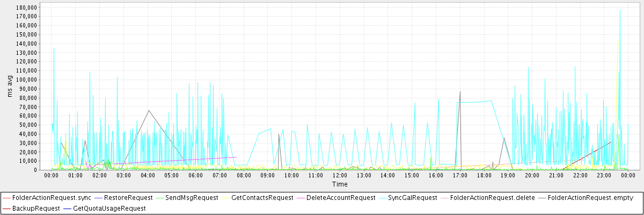Click the 17:00 tick on the time axis
The width and height of the screenshot is (644, 215).
[460, 175]
